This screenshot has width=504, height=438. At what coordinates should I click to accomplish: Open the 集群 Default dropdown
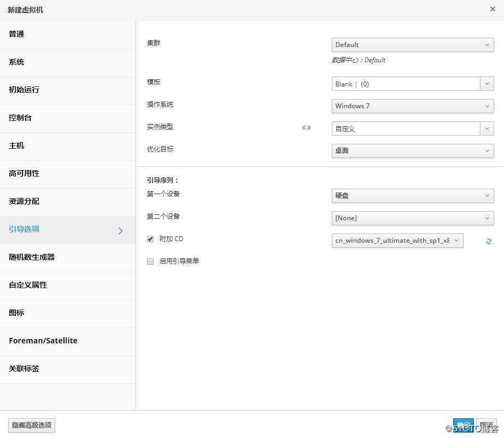point(413,45)
